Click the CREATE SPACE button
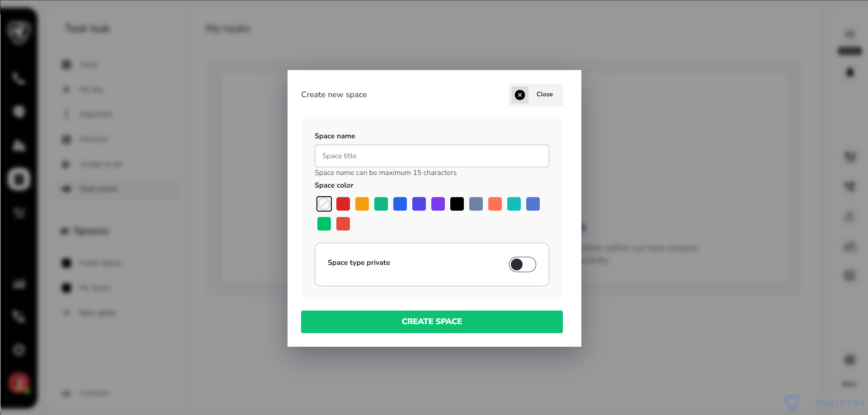This screenshot has width=868, height=415. pos(432,322)
